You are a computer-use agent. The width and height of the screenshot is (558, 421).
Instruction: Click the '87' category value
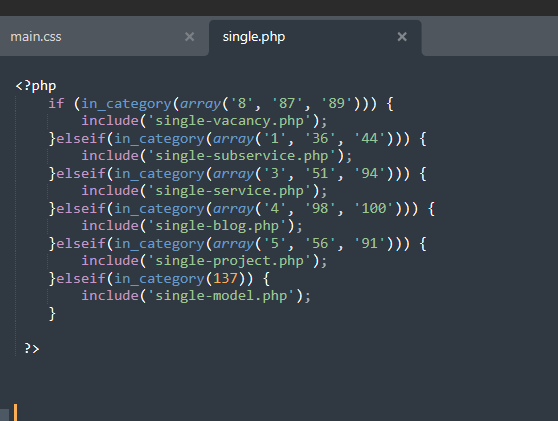[287, 103]
